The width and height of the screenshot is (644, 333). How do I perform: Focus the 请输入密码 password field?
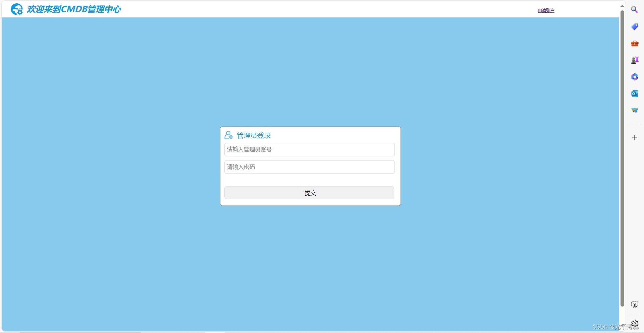(309, 167)
